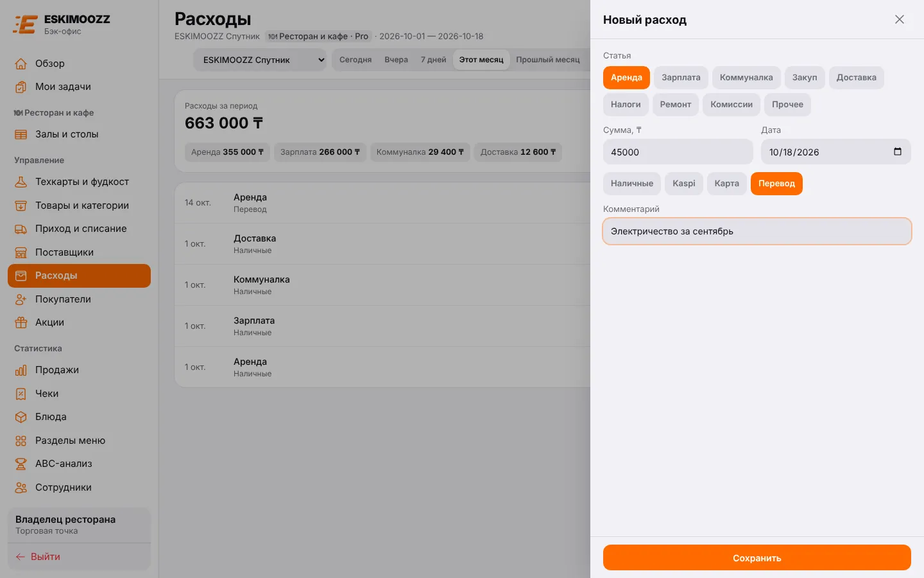Click the Чеки receipt icon
The width and height of the screenshot is (924, 578).
click(x=21, y=394)
